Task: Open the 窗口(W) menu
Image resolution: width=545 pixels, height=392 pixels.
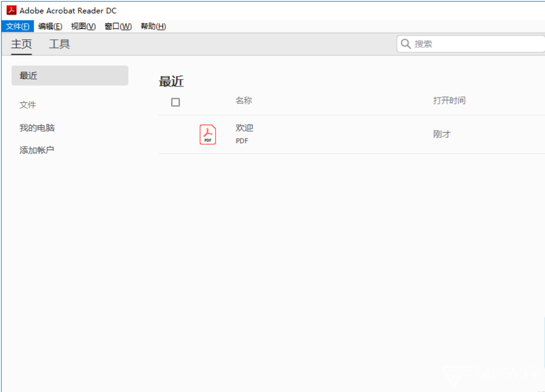Action: 118,26
